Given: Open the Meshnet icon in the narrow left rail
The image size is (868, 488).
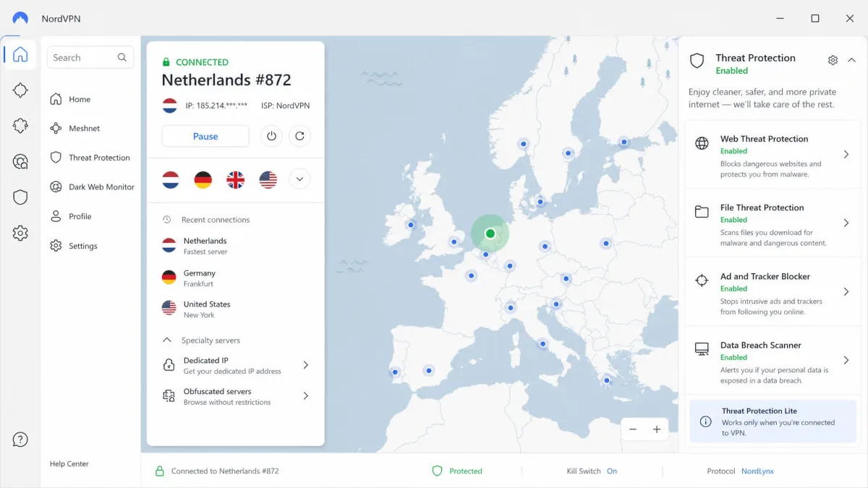Looking at the screenshot, I should 20,126.
